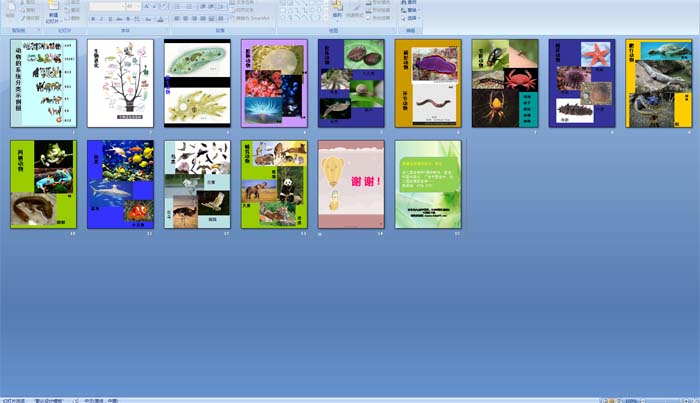Select slide 1 with the animal classification diagram
The height and width of the screenshot is (403, 700).
pos(43,83)
